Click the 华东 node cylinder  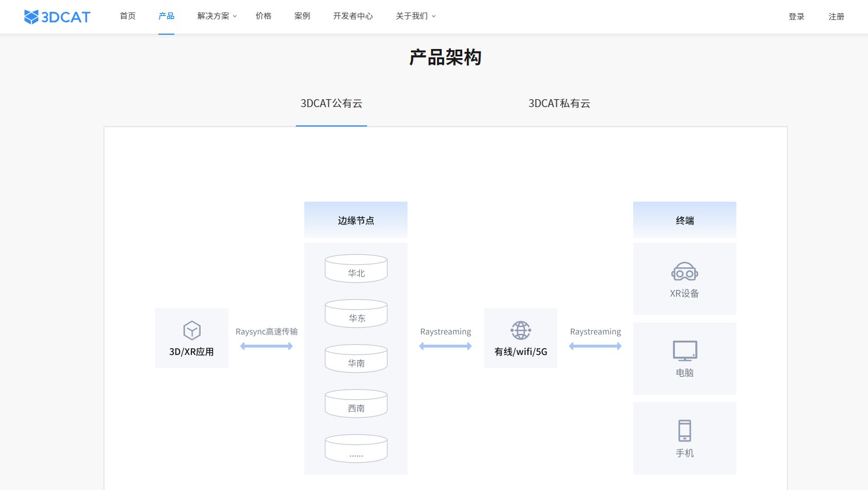click(x=356, y=313)
